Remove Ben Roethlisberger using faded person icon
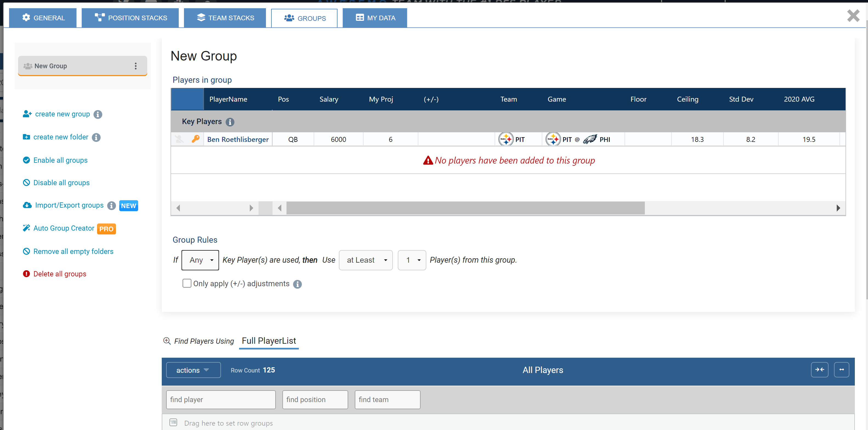The width and height of the screenshot is (868, 430). [x=179, y=139]
